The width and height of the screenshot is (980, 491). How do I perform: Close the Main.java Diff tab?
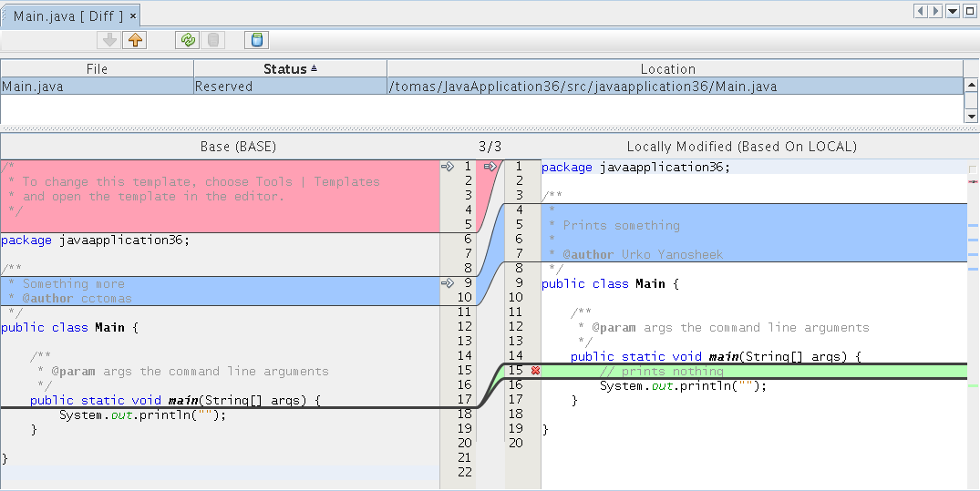point(133,16)
